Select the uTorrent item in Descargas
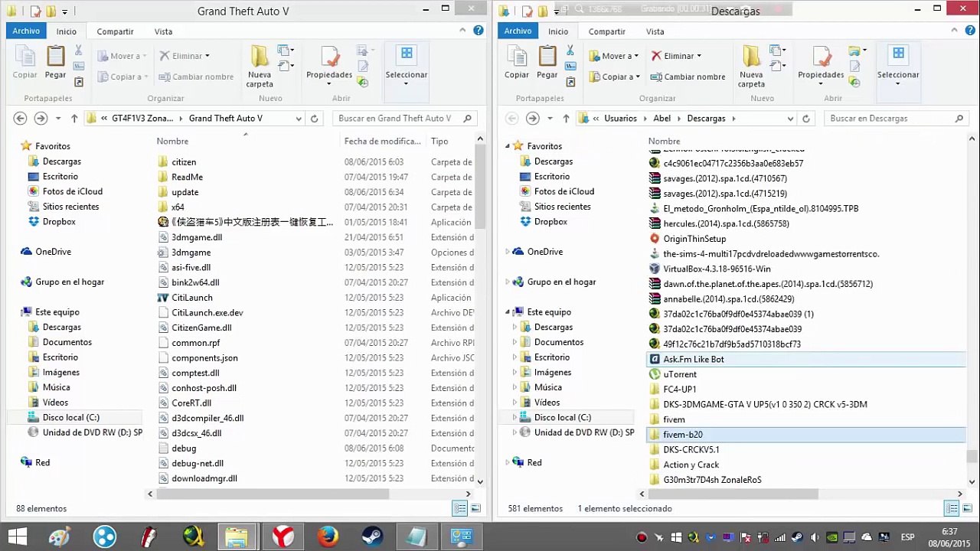 pos(680,374)
